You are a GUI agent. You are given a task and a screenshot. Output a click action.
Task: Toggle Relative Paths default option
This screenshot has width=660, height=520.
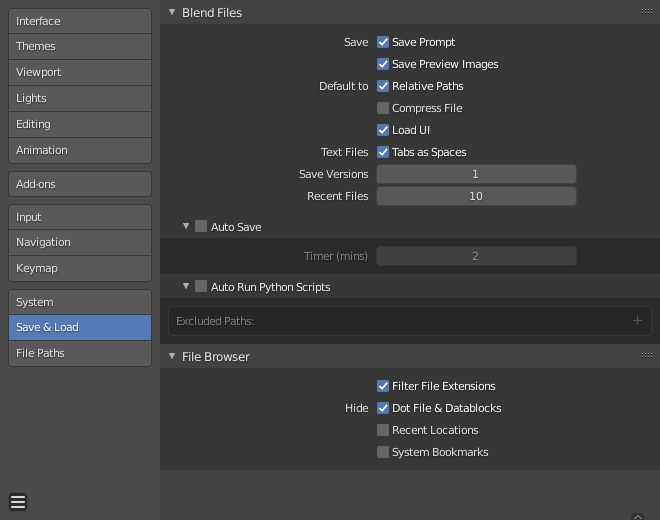click(x=383, y=86)
